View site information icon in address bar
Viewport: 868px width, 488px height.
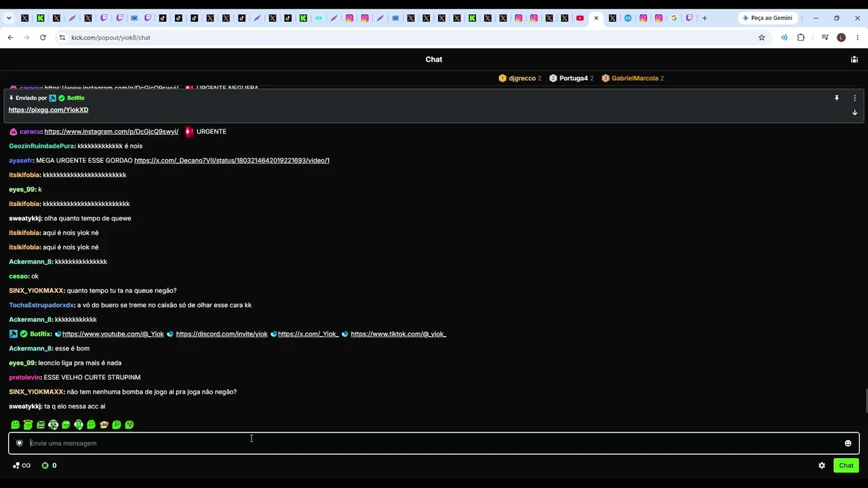click(x=62, y=37)
